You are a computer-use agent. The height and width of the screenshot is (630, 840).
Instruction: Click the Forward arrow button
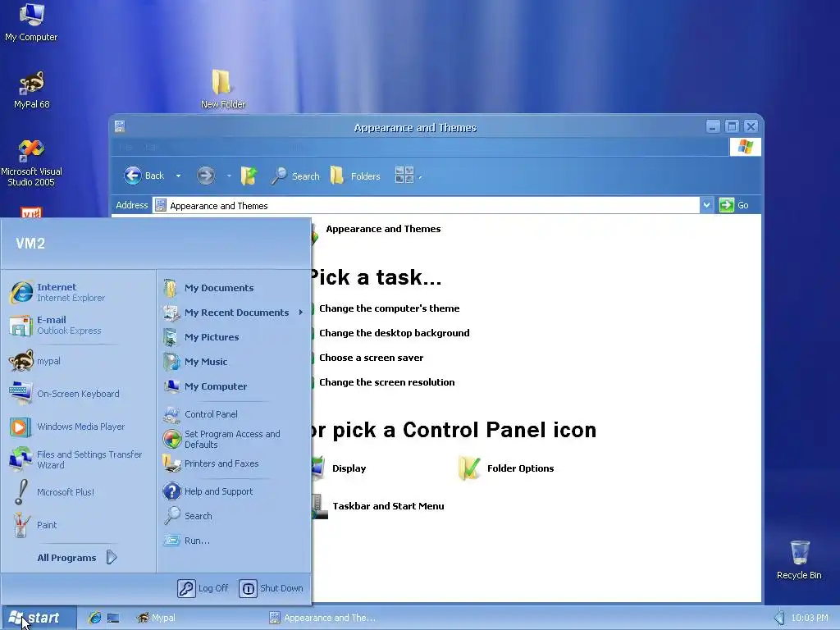pos(206,176)
